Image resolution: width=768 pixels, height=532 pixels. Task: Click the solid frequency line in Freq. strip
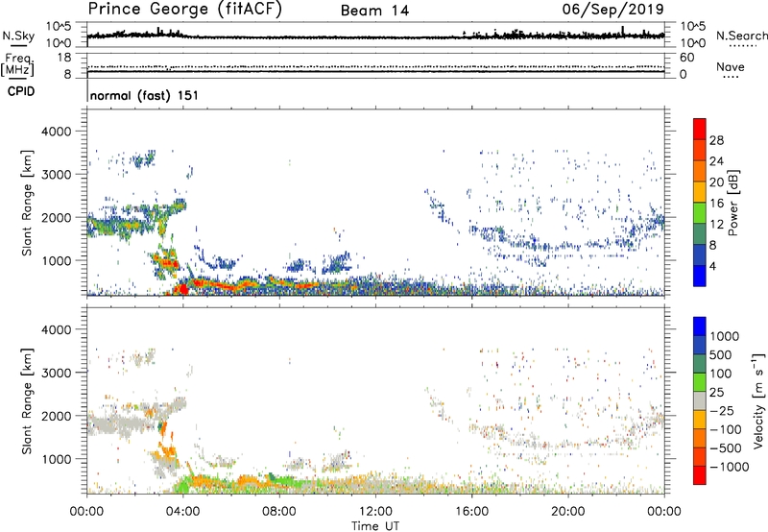375,71
